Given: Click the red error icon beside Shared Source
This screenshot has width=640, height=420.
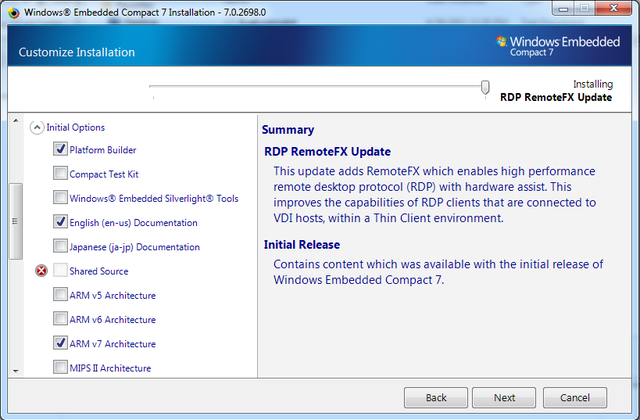Looking at the screenshot, I should click(x=41, y=271).
